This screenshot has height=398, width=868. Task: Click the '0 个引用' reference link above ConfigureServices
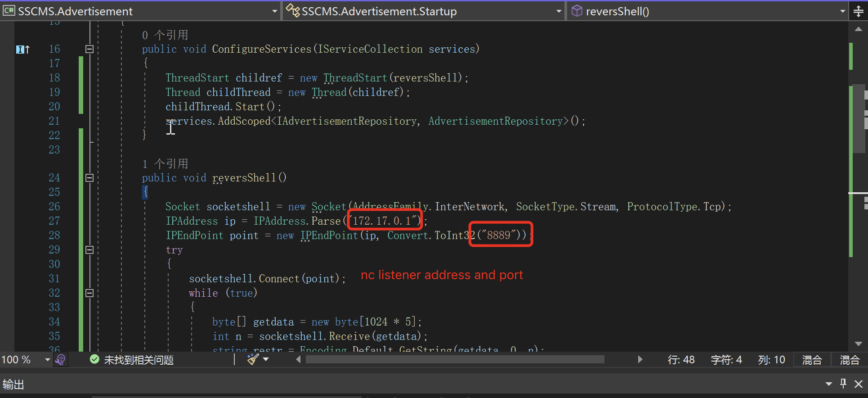(x=165, y=35)
